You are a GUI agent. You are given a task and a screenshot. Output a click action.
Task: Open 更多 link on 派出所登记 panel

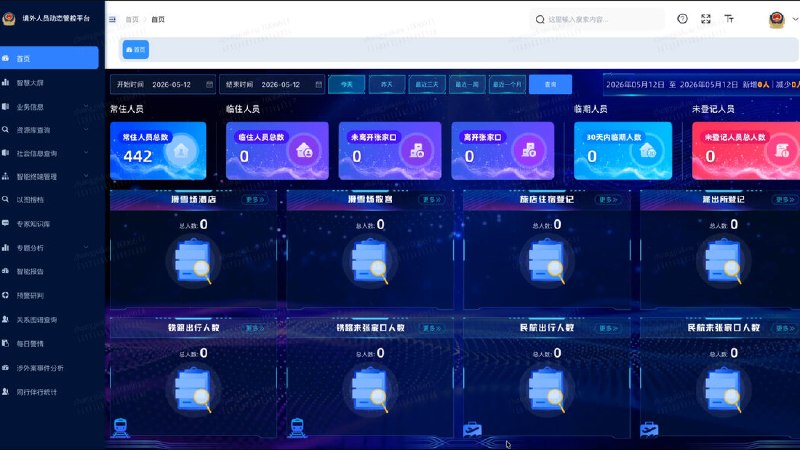pos(785,200)
